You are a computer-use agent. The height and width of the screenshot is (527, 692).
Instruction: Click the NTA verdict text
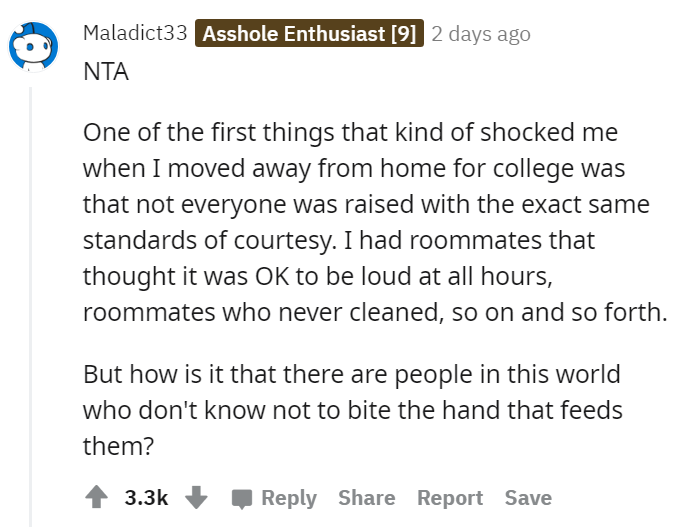pyautogui.click(x=106, y=72)
